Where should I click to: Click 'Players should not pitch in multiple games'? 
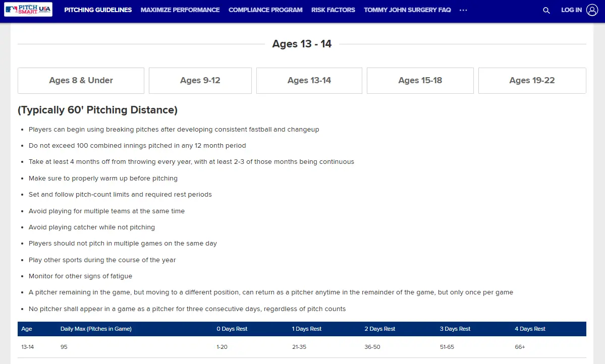[123, 244]
